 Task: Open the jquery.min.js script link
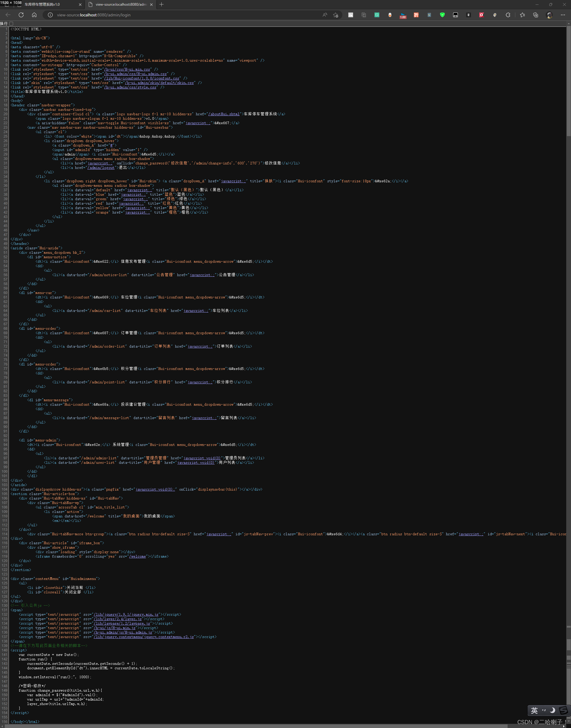[x=126, y=615]
